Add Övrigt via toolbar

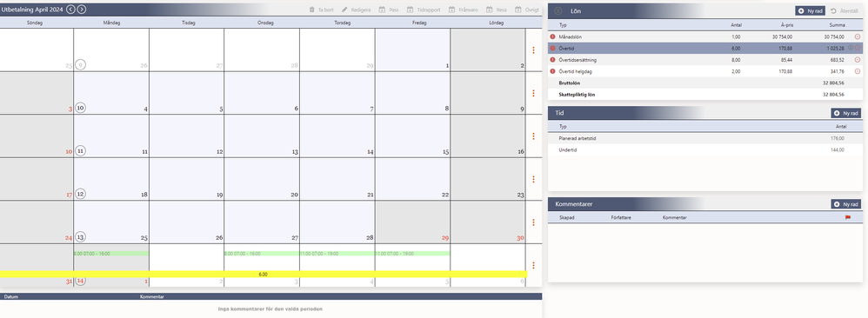(x=526, y=10)
